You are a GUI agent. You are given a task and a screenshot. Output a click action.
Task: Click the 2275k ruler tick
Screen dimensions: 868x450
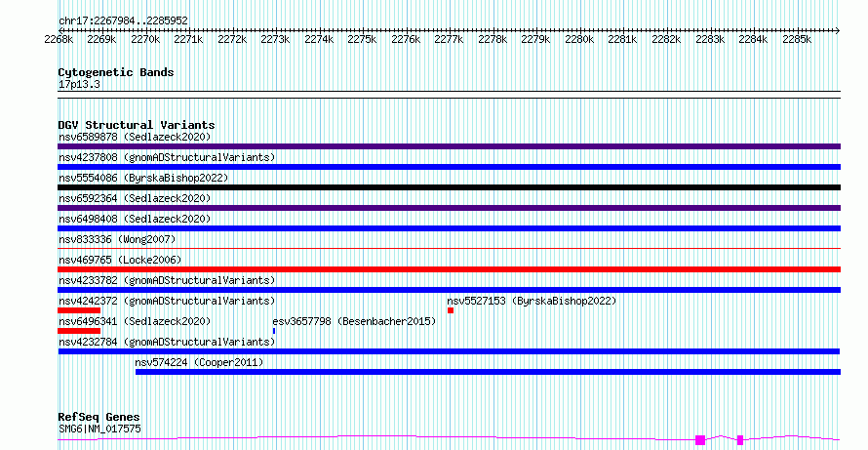[x=362, y=40]
